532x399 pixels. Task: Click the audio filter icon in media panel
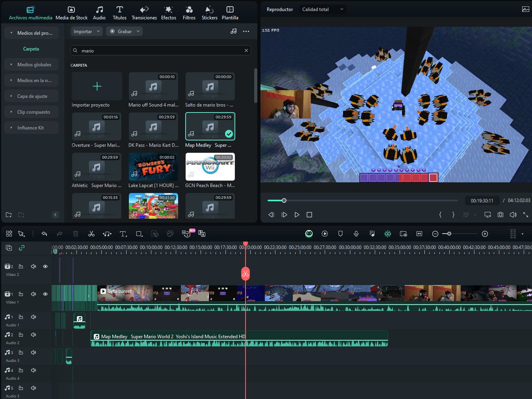pyautogui.click(x=234, y=32)
